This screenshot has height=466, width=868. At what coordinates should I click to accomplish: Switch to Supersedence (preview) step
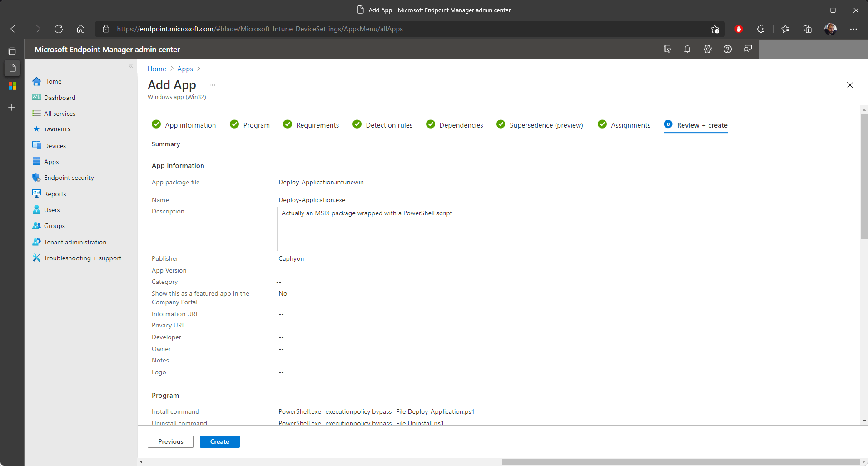point(540,125)
